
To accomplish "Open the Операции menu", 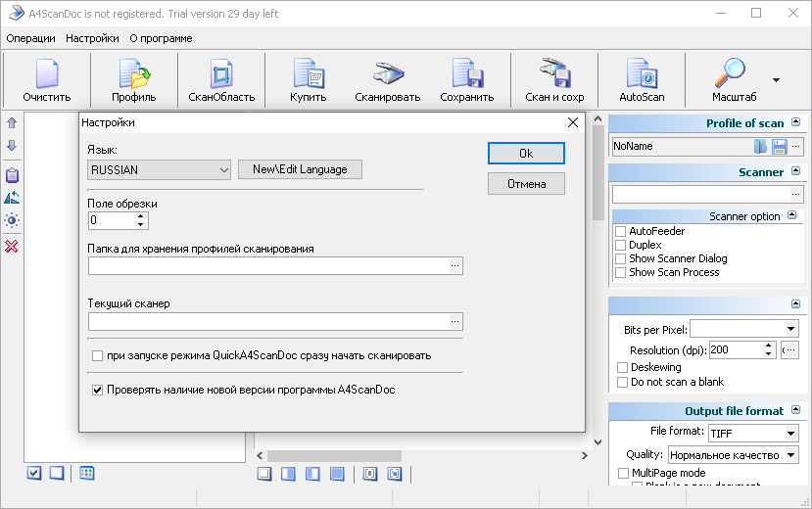I will pyautogui.click(x=30, y=38).
